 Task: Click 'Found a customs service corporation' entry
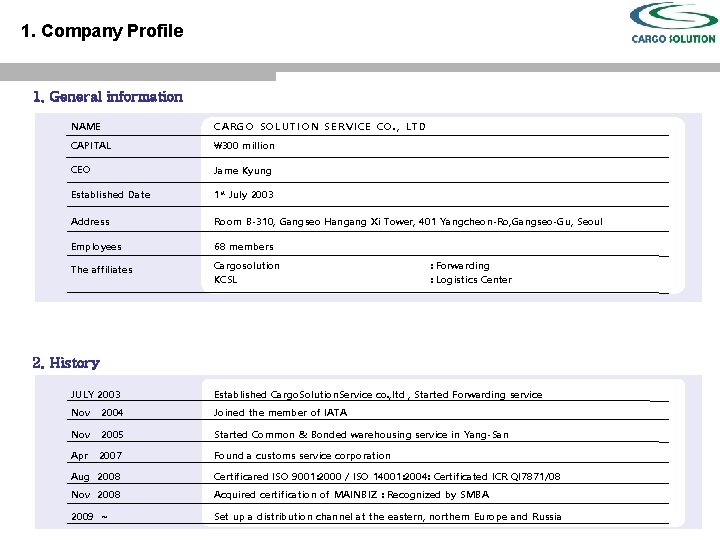pos(302,456)
